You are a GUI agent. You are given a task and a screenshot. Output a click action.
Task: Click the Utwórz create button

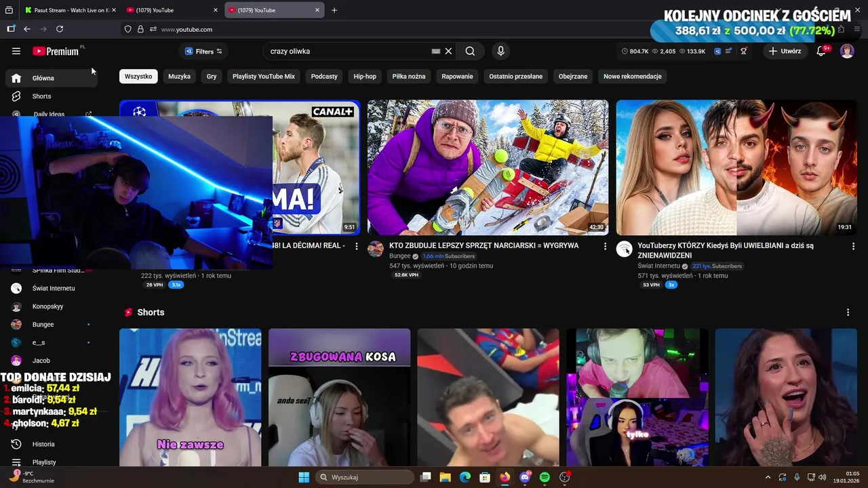point(785,51)
